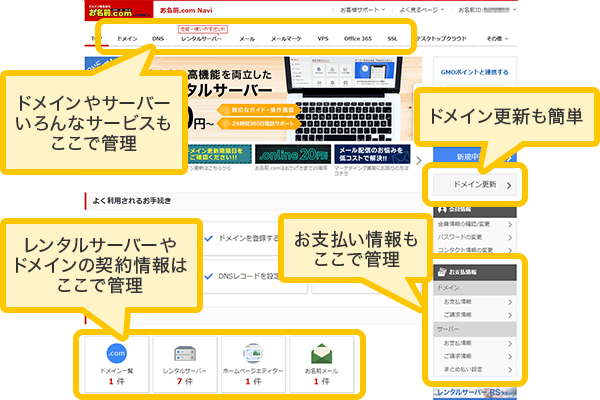Screen dimensions: 600x400
Task: Click chevron on パスワードの変更 row
Action: point(510,237)
